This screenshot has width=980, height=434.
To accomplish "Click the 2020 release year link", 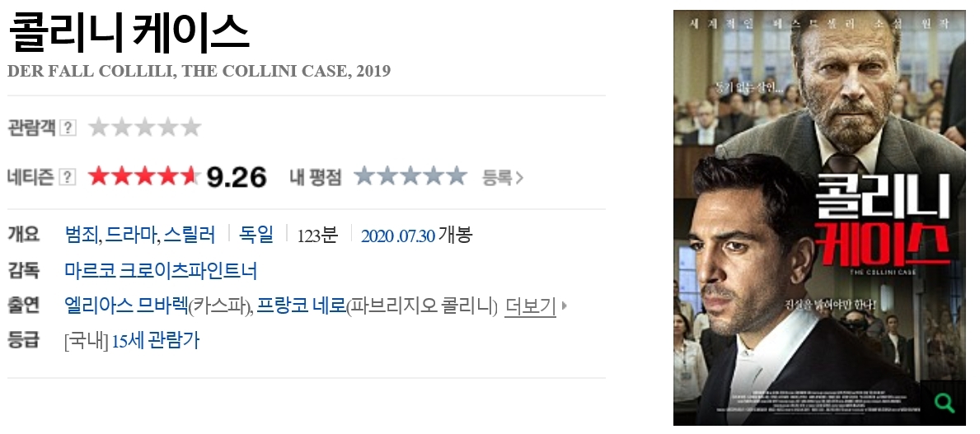I will click(x=377, y=236).
